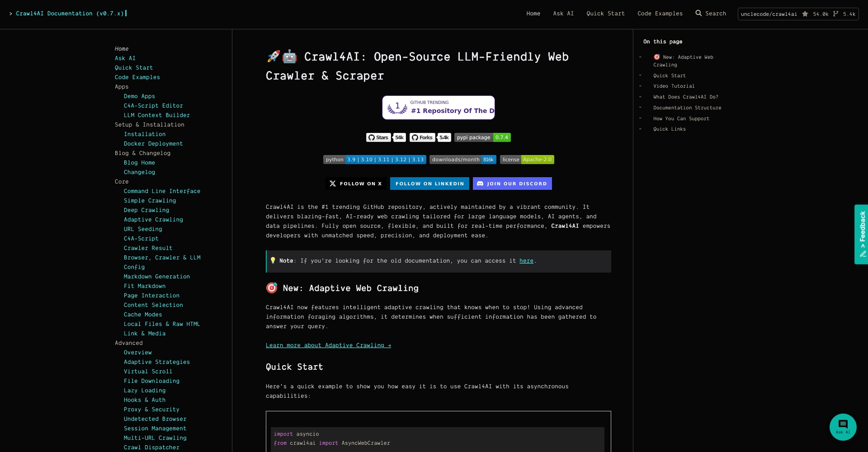Select Quick Start in the sidebar
The width and height of the screenshot is (868, 452).
pos(134,68)
